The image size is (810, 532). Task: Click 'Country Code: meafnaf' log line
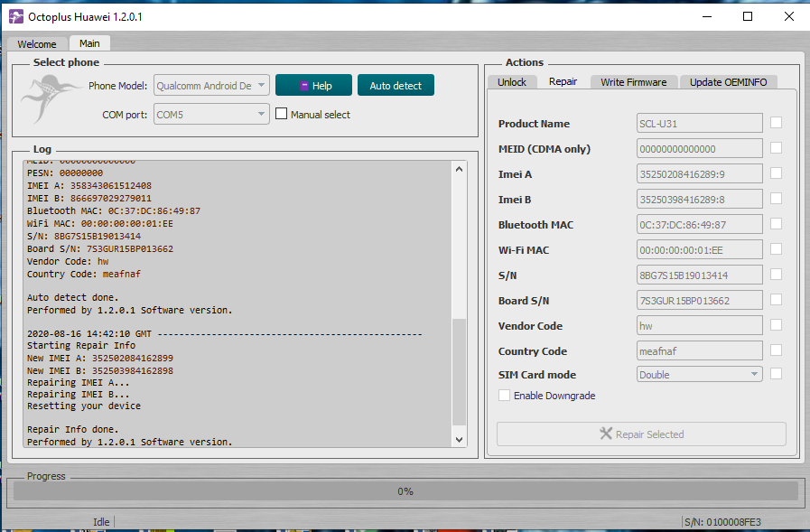tap(84, 274)
